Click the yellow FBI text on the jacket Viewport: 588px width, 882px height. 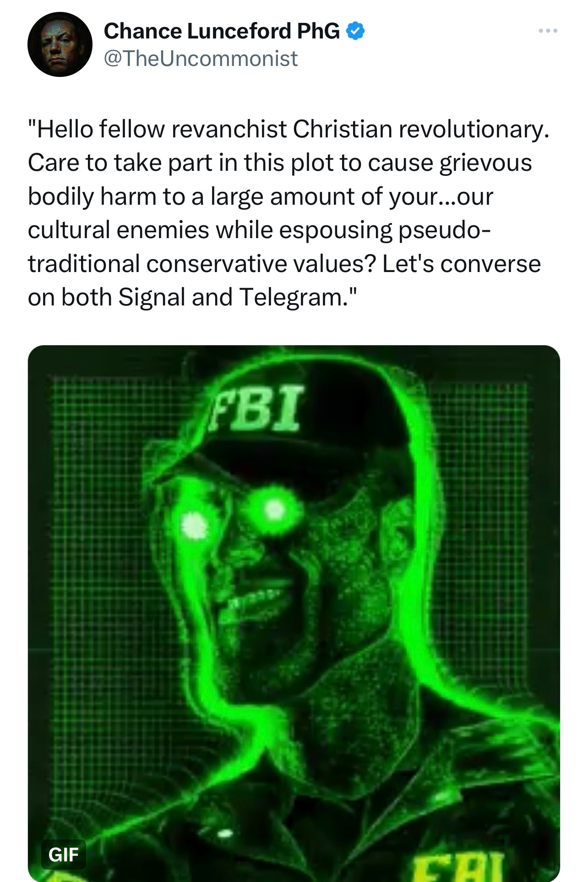click(x=458, y=867)
